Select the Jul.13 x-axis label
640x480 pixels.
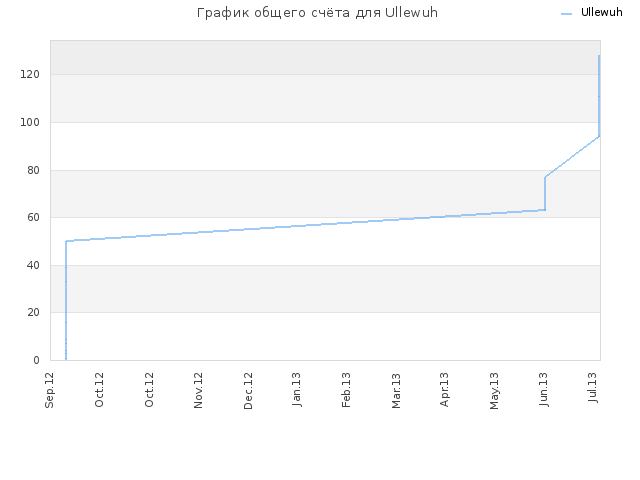[x=593, y=387]
